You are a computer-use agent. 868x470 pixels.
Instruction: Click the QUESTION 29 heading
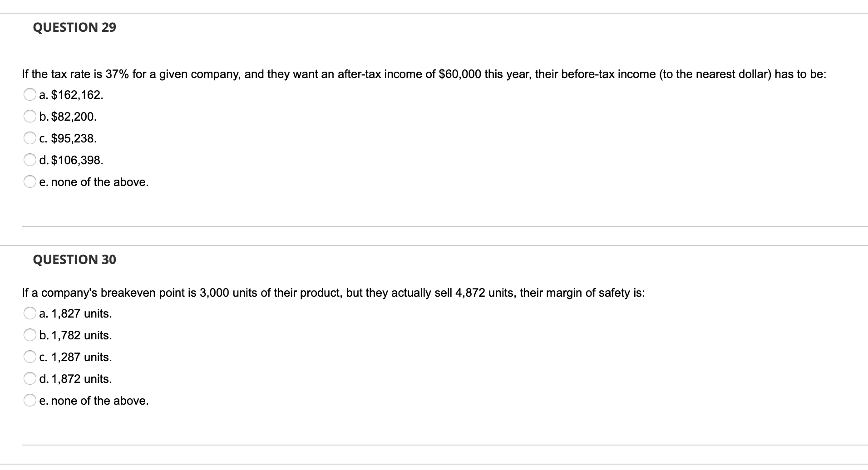(74, 27)
